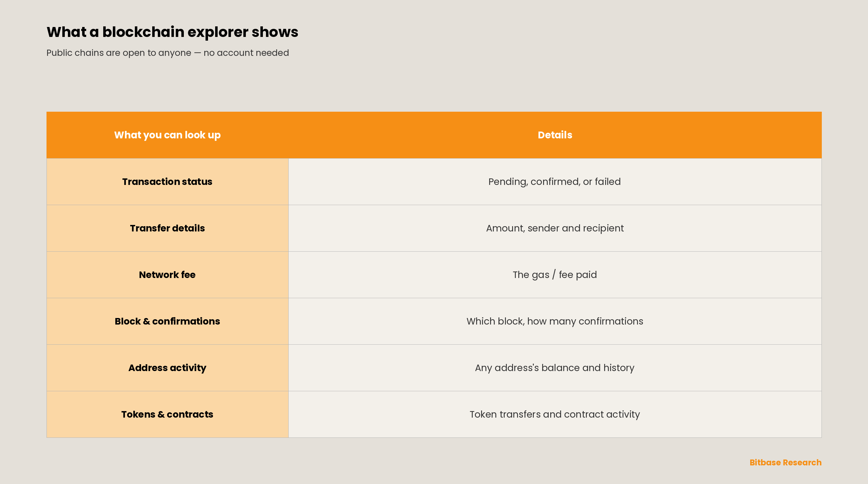Select the 'Transaction status' cell
The height and width of the screenshot is (484, 868).
click(x=167, y=181)
